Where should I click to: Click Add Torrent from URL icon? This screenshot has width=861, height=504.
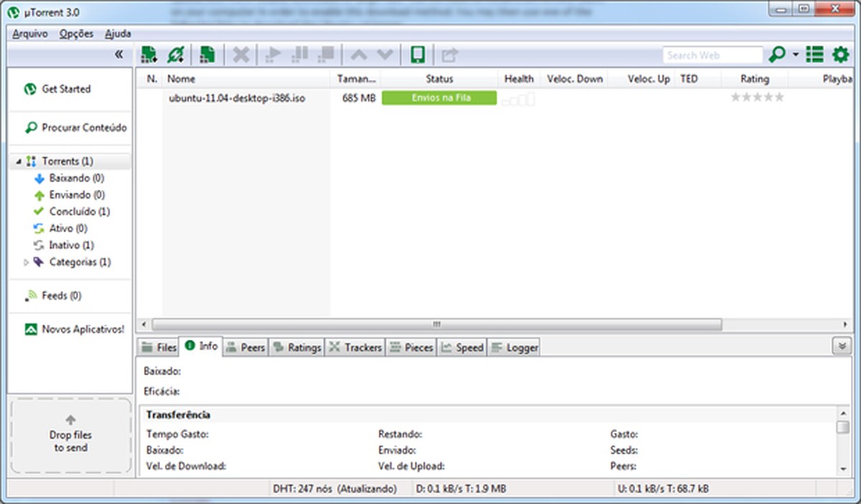176,54
